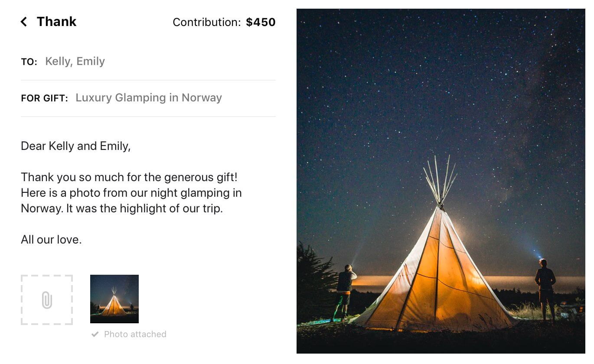Open the Contribution details
The image size is (594, 364).
224,22
